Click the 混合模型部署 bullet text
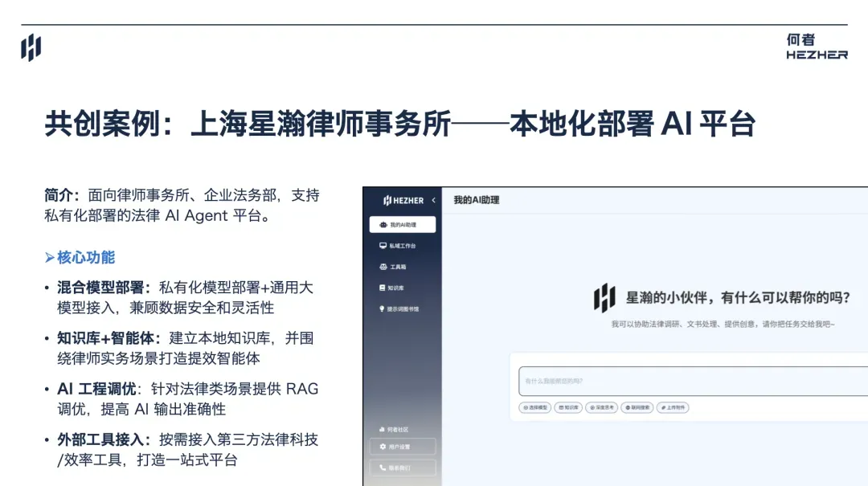Viewport: 868px width, 486px height. click(185, 297)
